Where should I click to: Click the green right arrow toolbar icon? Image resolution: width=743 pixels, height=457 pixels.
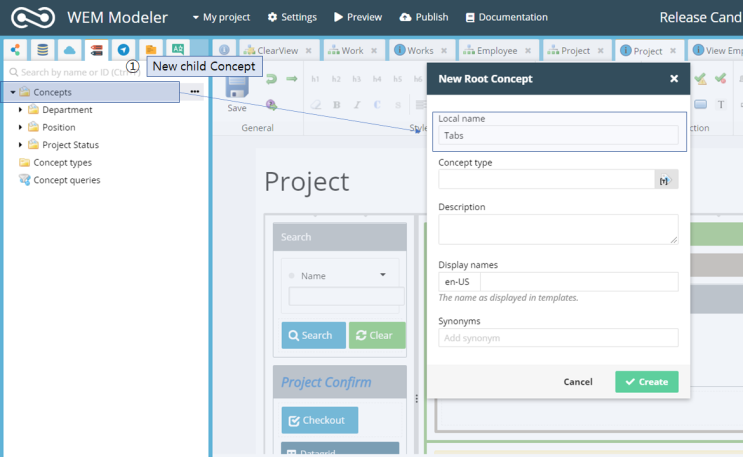291,79
